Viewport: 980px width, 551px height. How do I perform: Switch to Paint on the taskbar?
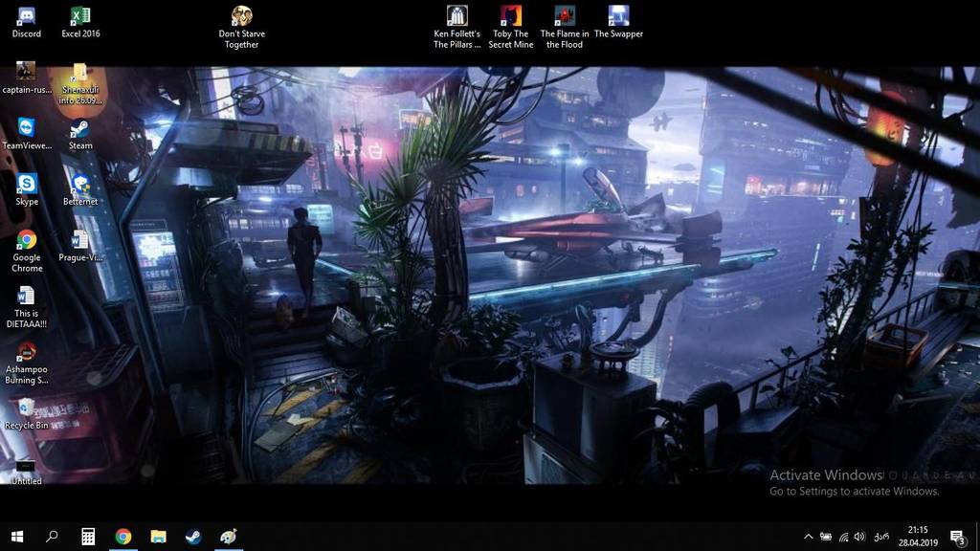[x=228, y=537]
